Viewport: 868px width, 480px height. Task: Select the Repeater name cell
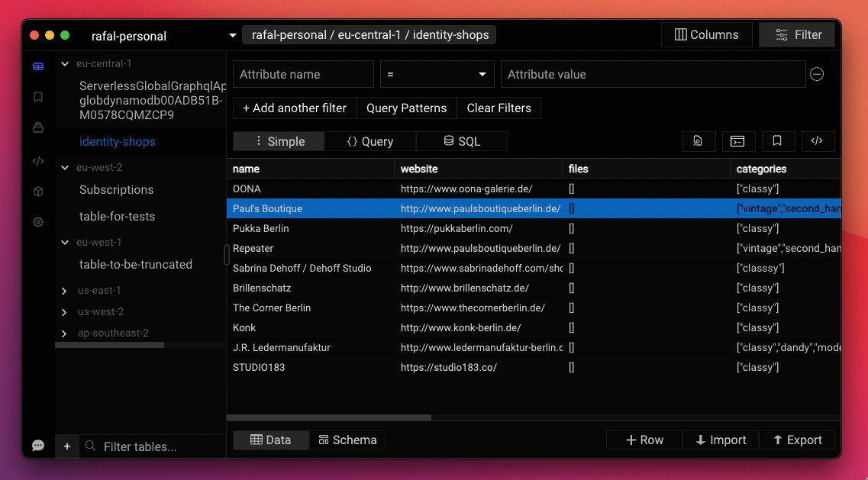tap(310, 249)
